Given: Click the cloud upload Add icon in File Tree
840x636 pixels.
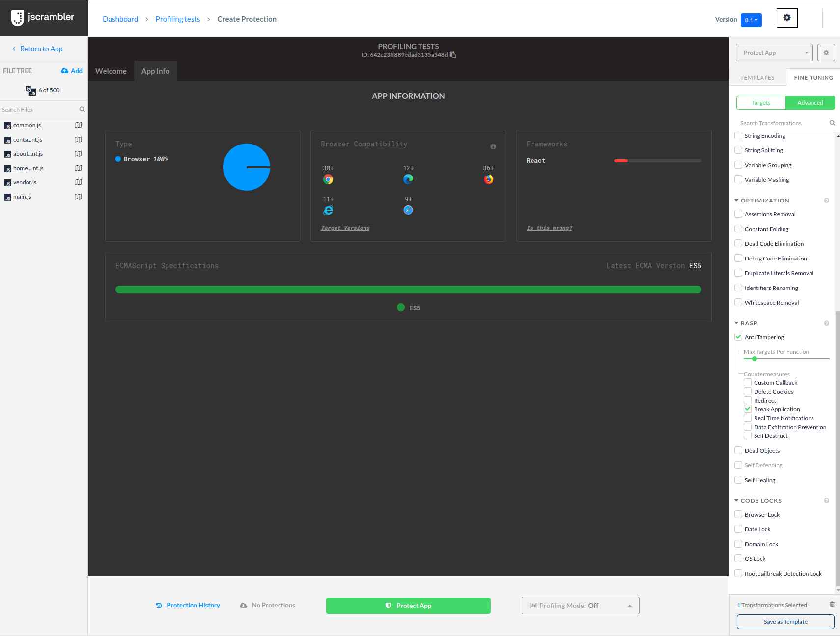Looking at the screenshot, I should (66, 70).
